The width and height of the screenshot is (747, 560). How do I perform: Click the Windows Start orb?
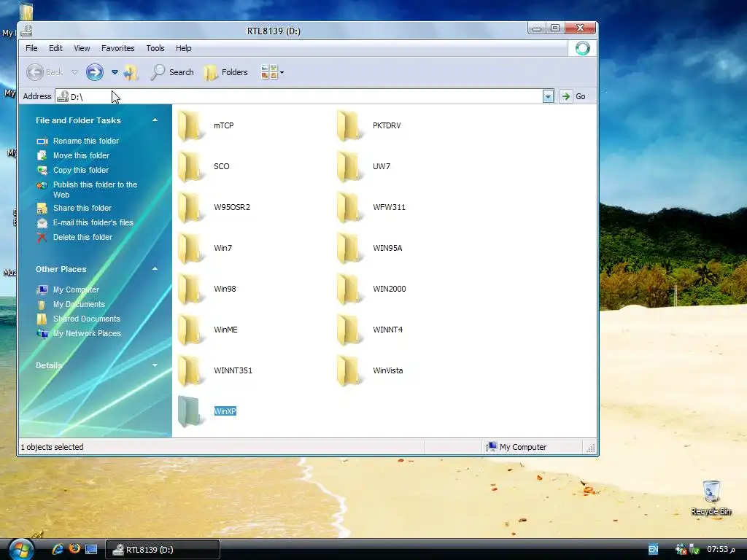click(x=21, y=550)
